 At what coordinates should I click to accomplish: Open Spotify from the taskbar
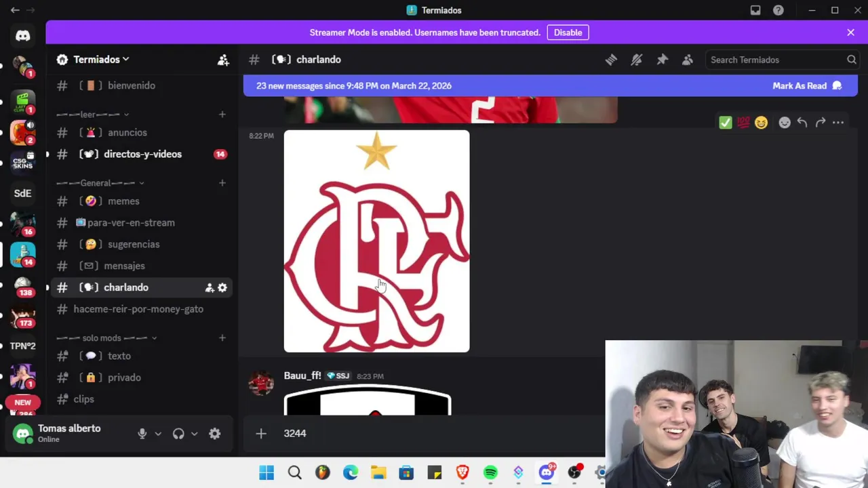pos(490,473)
